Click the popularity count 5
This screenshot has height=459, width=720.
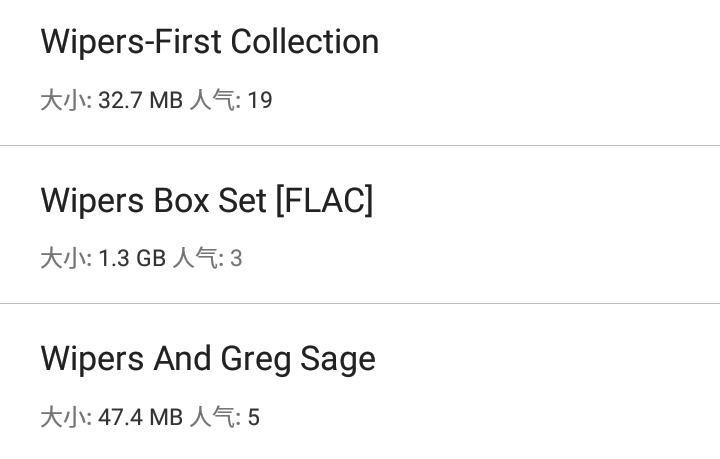pos(254,417)
